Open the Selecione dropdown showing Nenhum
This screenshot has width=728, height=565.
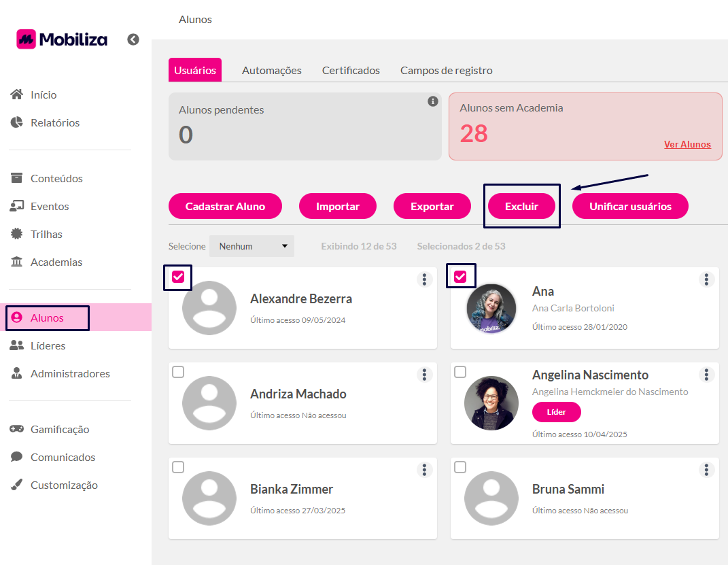click(252, 246)
